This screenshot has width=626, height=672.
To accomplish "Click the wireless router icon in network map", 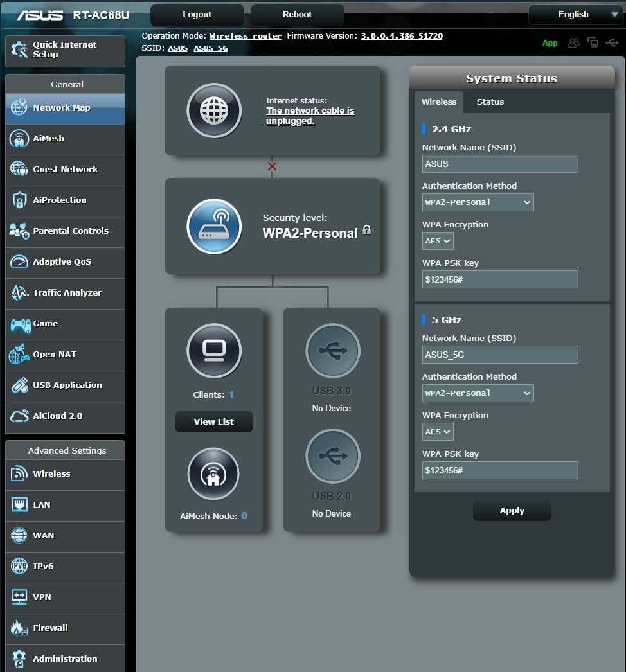I will (214, 226).
